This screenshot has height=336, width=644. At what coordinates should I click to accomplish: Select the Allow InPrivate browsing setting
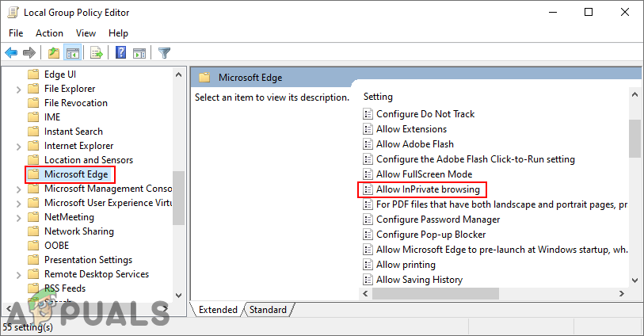(x=428, y=189)
